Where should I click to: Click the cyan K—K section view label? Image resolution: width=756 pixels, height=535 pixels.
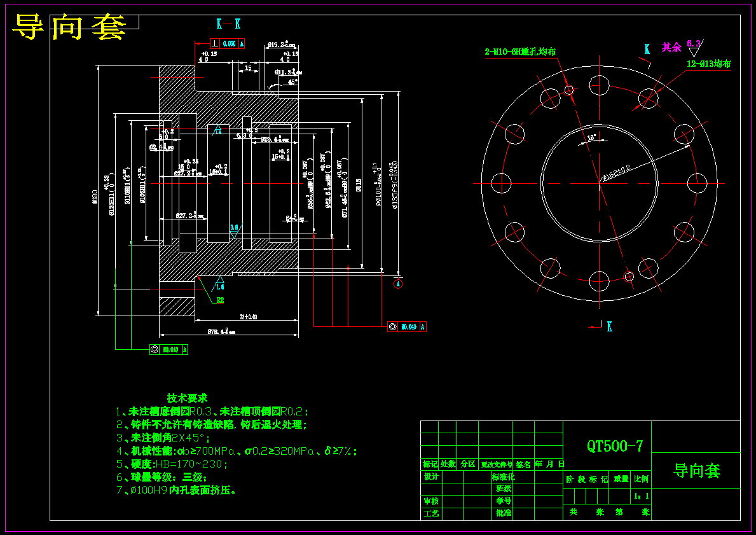228,24
